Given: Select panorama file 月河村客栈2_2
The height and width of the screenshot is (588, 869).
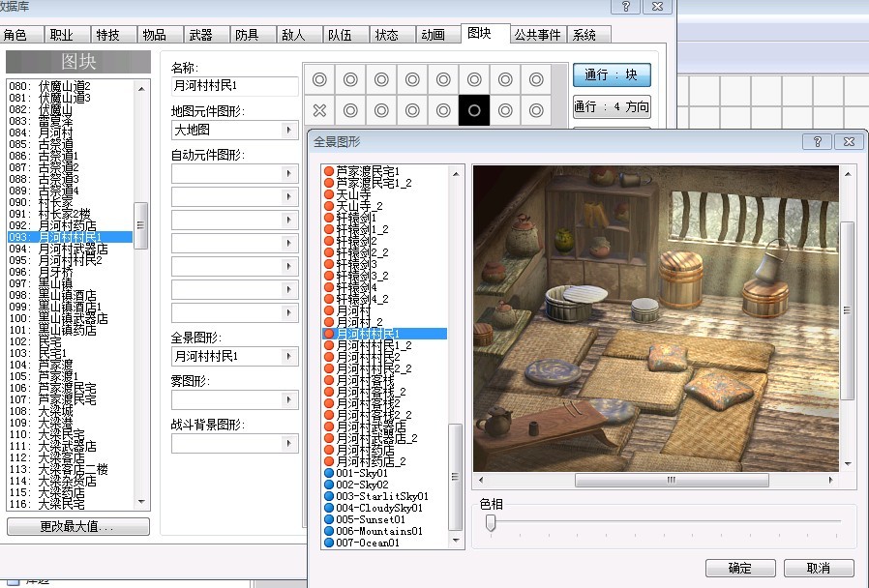Looking at the screenshot, I should pos(384,415).
